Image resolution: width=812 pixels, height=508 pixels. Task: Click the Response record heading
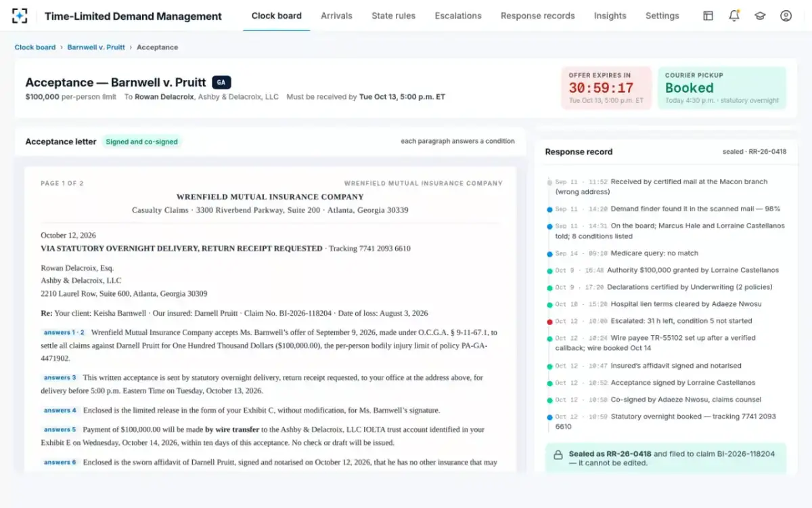click(579, 152)
